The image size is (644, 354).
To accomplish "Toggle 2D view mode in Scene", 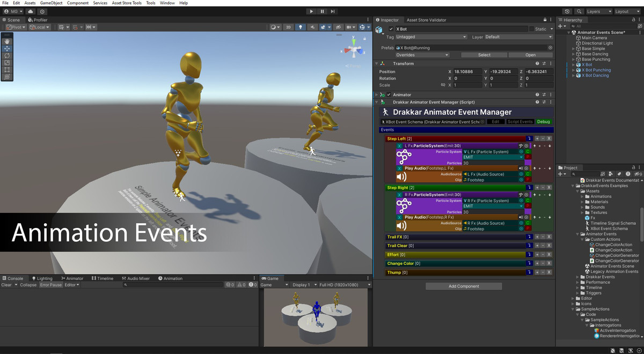I will [288, 27].
